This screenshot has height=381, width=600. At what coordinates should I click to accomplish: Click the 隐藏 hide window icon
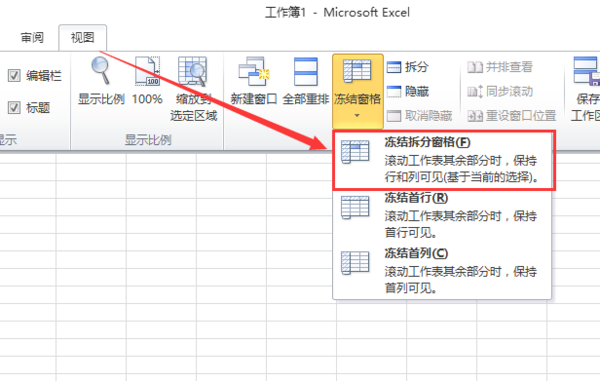393,91
